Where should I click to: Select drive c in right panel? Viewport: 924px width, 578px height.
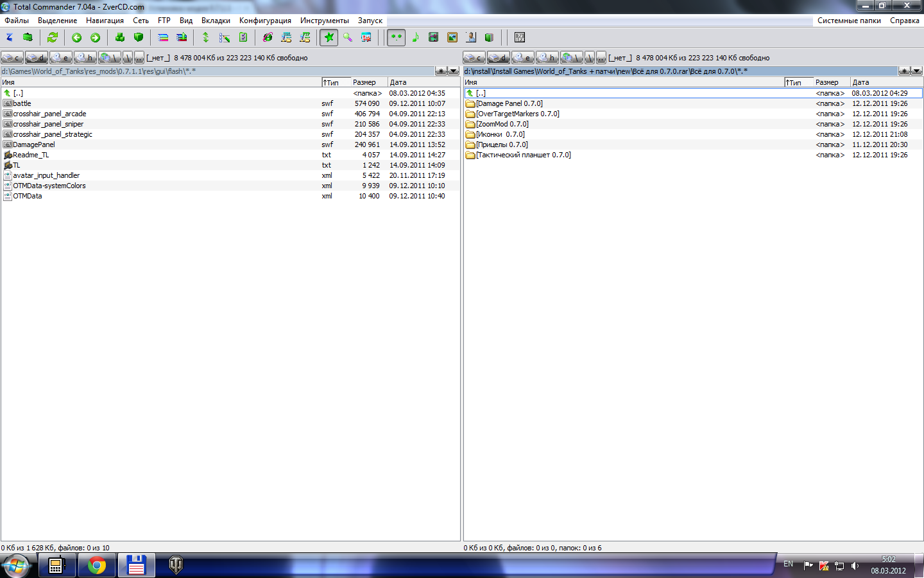(475, 58)
